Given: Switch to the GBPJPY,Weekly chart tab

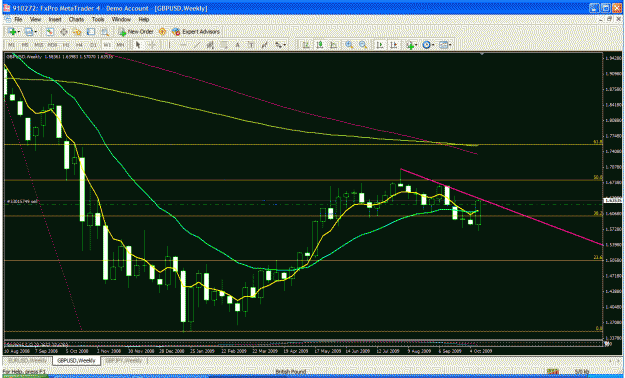Looking at the screenshot, I should [x=124, y=360].
